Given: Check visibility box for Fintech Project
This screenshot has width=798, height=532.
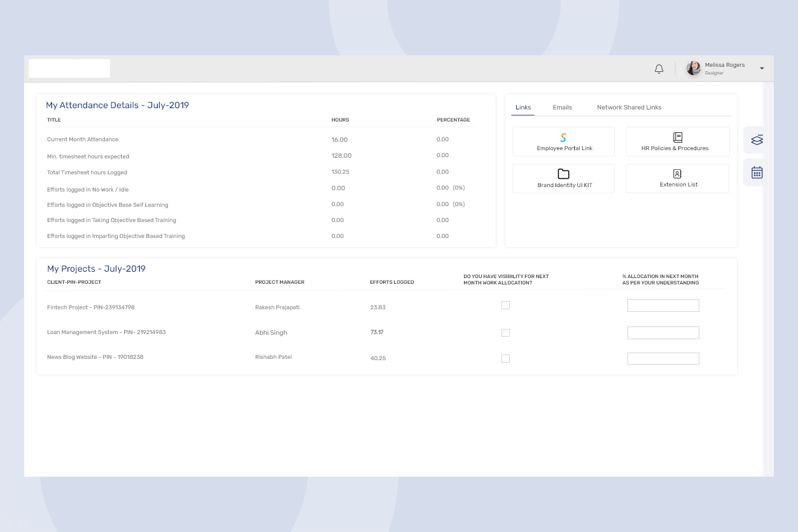Looking at the screenshot, I should pyautogui.click(x=505, y=305).
